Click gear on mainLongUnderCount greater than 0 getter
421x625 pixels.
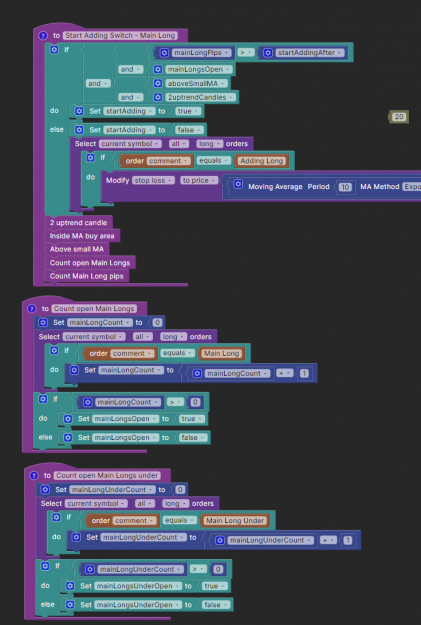coord(90,569)
